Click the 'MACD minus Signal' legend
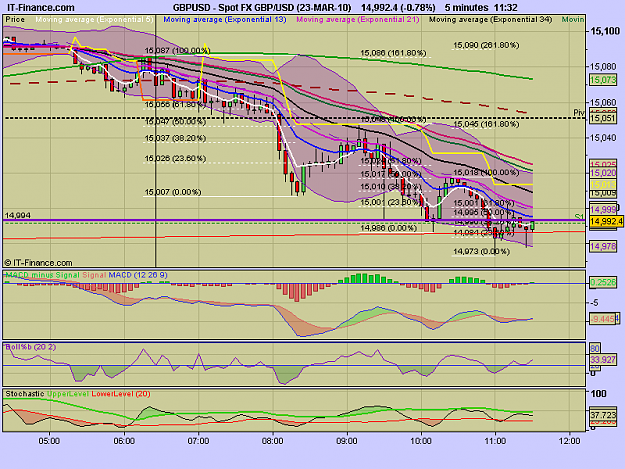Screen dimensions: 625x469 point(43,275)
